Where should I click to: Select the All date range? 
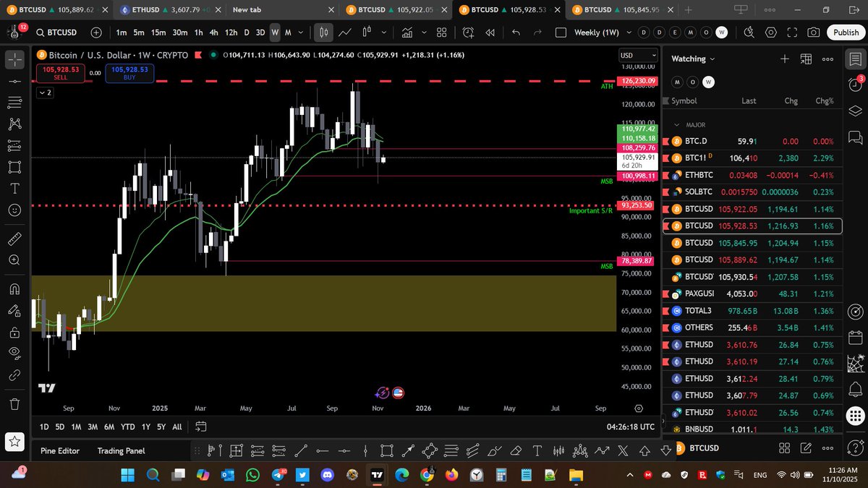(x=177, y=427)
